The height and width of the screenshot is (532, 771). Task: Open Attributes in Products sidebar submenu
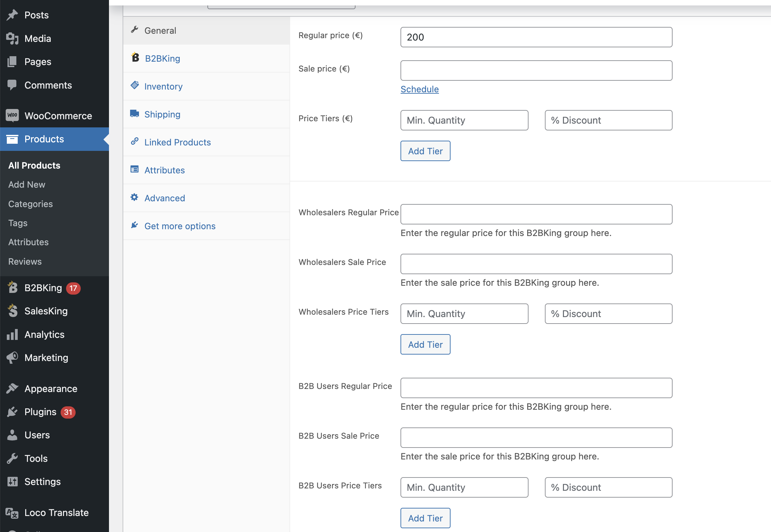[29, 242]
